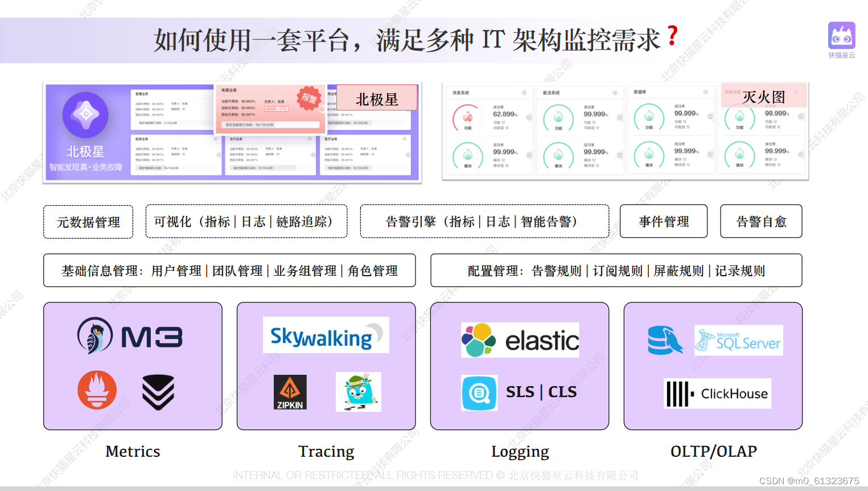This screenshot has width=868, height=491.
Task: Click the red 报警 alarm badge
Action: pos(309,98)
